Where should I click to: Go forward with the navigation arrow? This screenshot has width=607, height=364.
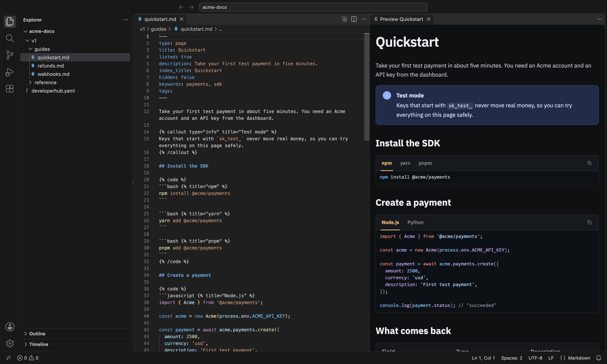click(191, 7)
